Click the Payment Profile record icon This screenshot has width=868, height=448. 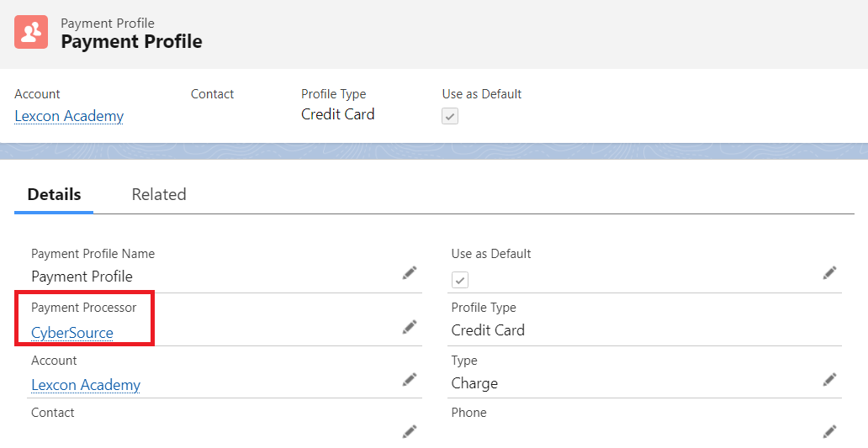[x=31, y=32]
